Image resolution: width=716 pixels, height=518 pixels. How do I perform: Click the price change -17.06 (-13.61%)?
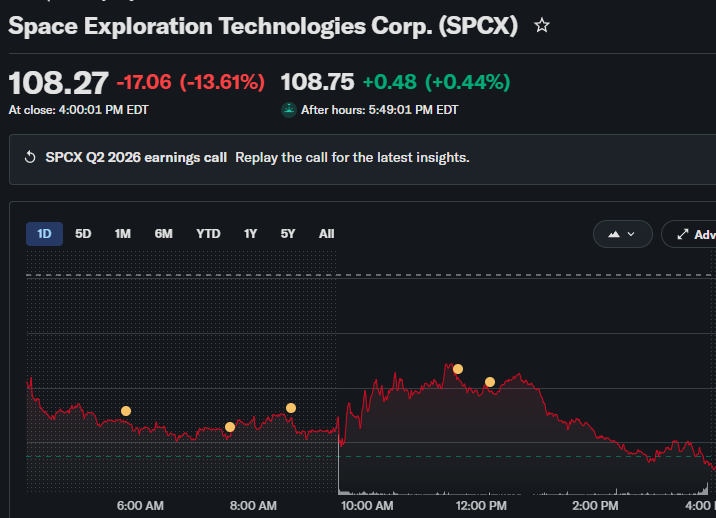(190, 82)
